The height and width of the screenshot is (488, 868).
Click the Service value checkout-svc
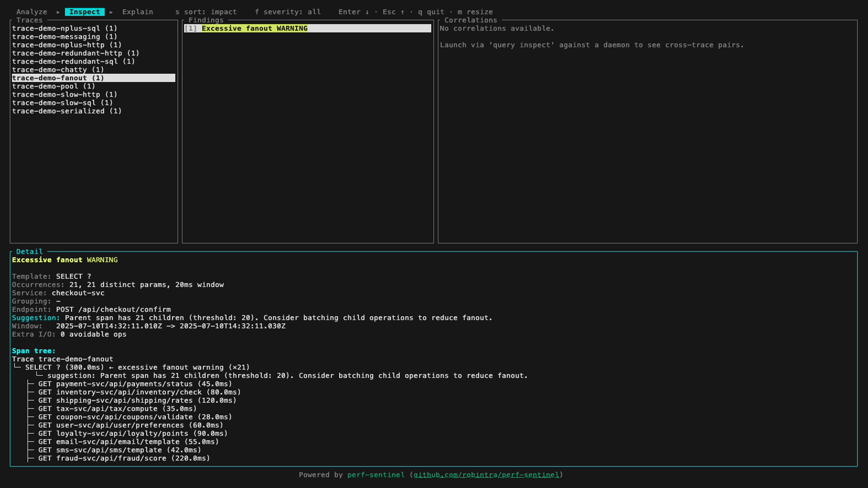78,293
